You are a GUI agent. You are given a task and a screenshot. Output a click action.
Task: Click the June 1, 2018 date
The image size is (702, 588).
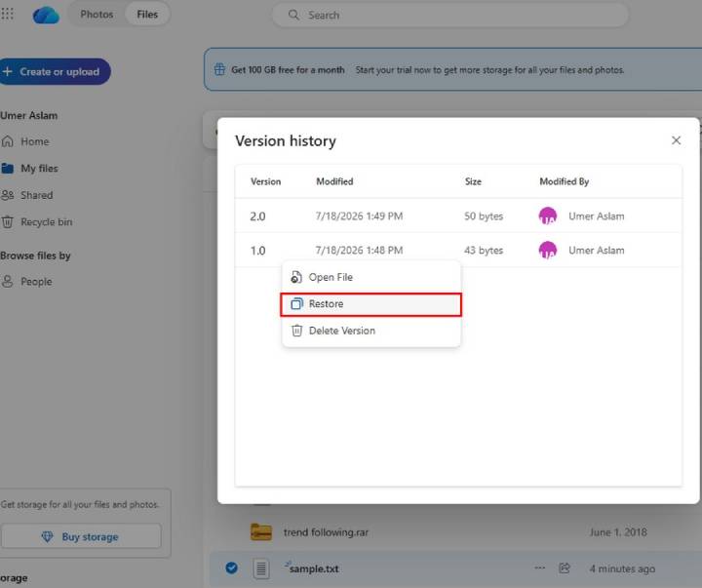618,532
